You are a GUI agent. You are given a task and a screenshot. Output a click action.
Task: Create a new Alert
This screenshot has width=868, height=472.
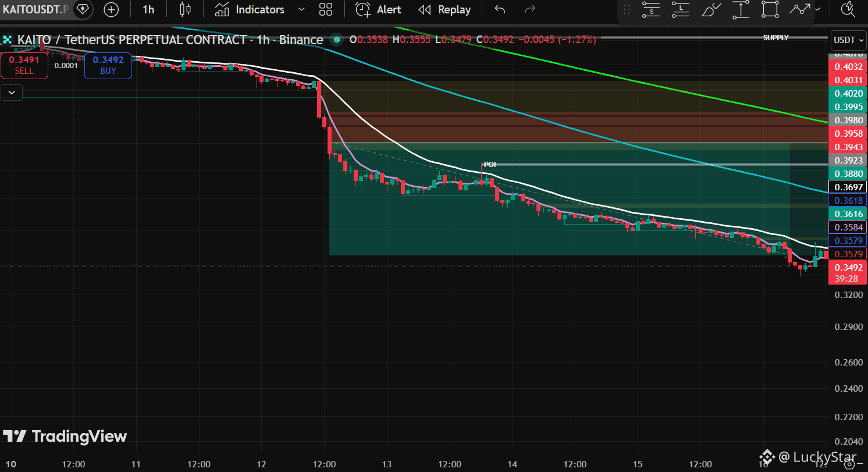tap(379, 9)
